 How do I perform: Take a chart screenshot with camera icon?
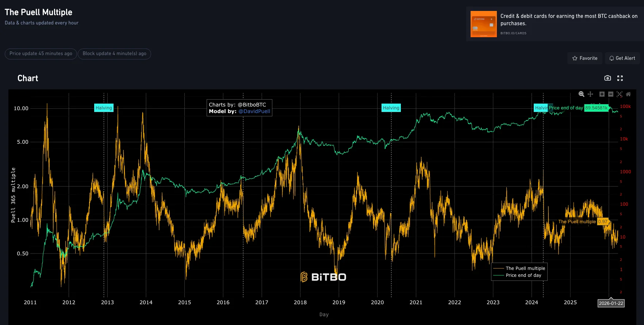pyautogui.click(x=607, y=78)
